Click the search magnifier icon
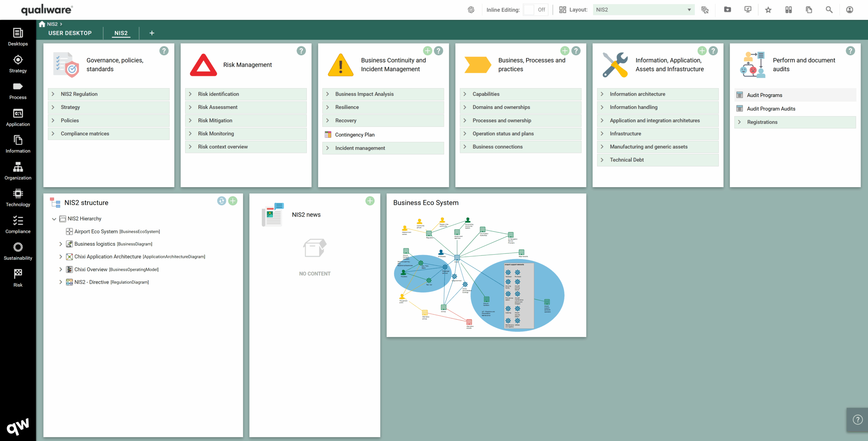Screen dimensions: 868x441 pyautogui.click(x=829, y=10)
